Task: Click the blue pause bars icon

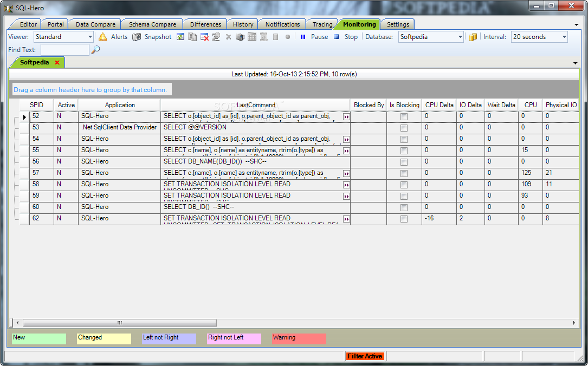Action: click(x=303, y=37)
